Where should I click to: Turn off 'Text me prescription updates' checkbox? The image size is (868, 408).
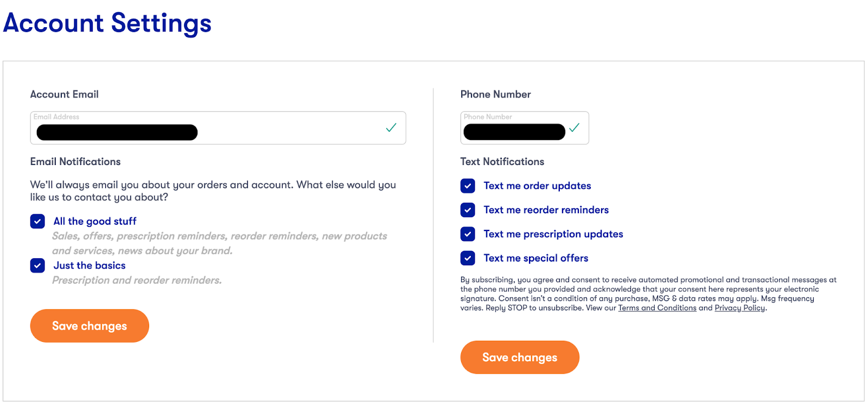[468, 234]
